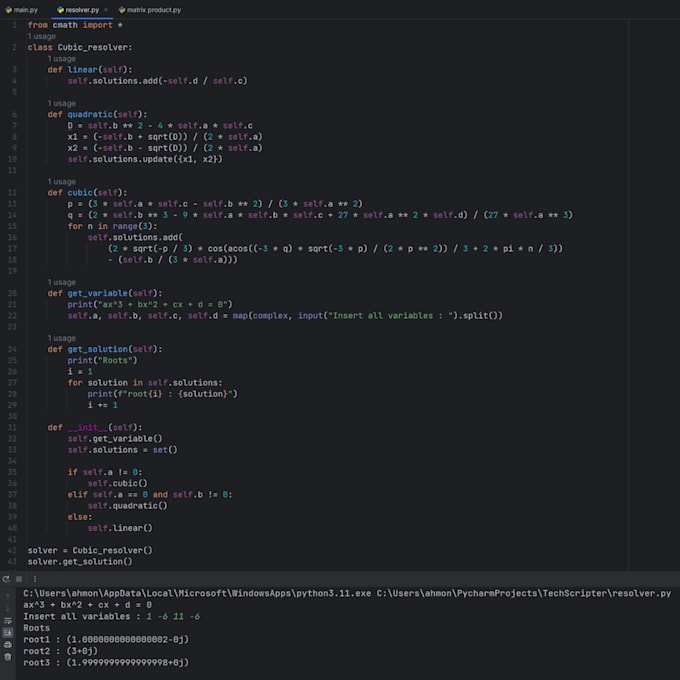Click 'self.solutions = set()' line
680x680 pixels.
(122, 450)
